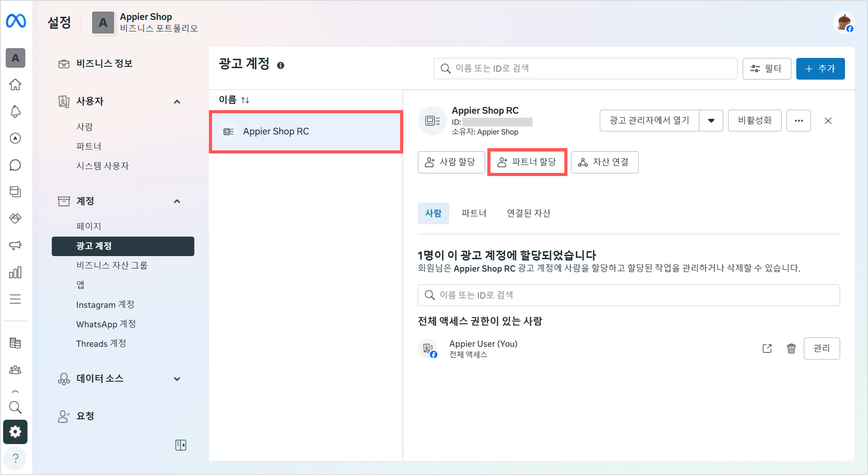
Task: Select 파트너 under 사용자 in the sidebar
Action: click(89, 146)
